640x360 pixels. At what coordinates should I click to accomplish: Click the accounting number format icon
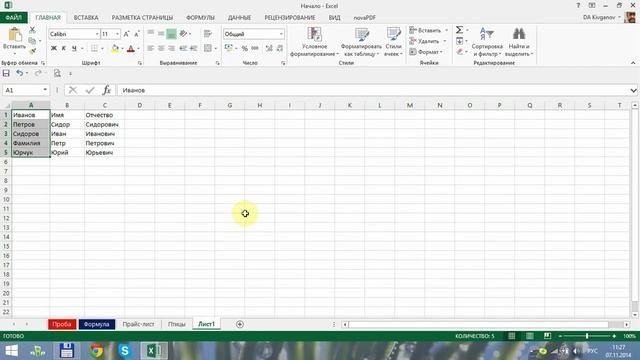(x=229, y=49)
